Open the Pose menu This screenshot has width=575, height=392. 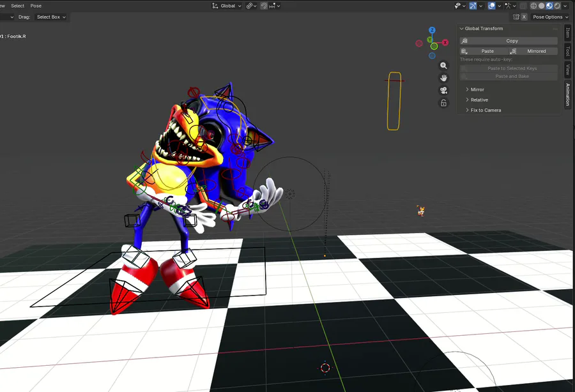point(36,6)
